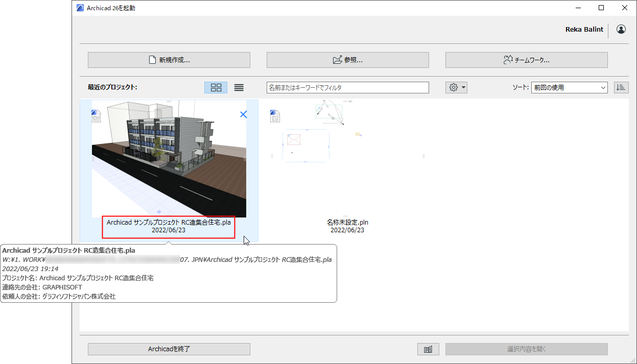The width and height of the screenshot is (637, 364).
Task: Switch to thumbnail grid view
Action: [216, 87]
